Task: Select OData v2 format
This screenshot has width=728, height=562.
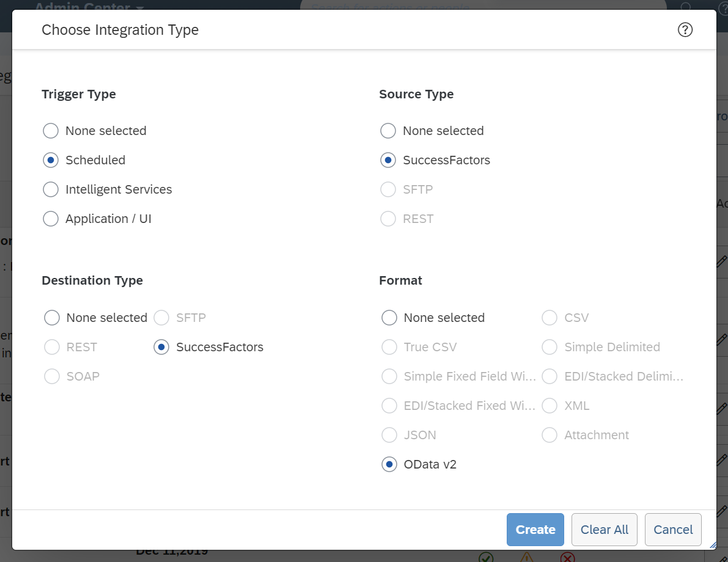Action: pos(389,464)
